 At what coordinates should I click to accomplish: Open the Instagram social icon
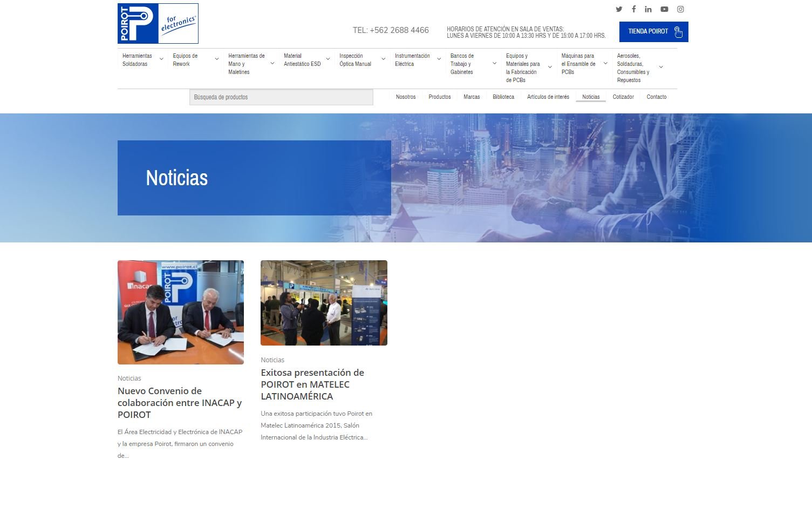680,9
